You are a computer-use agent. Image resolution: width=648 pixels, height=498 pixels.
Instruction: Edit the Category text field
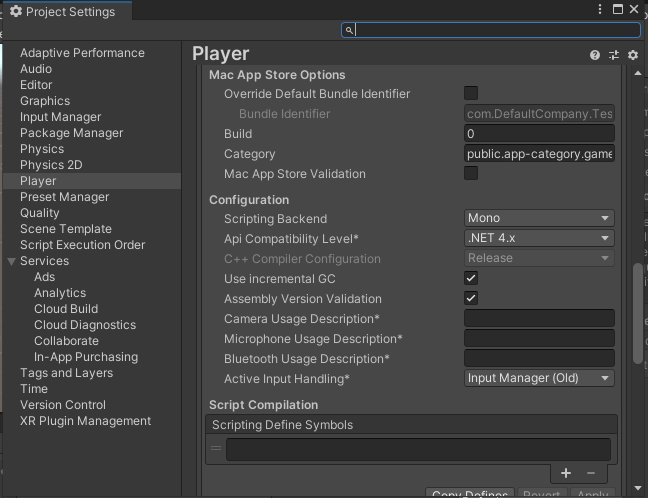click(539, 154)
